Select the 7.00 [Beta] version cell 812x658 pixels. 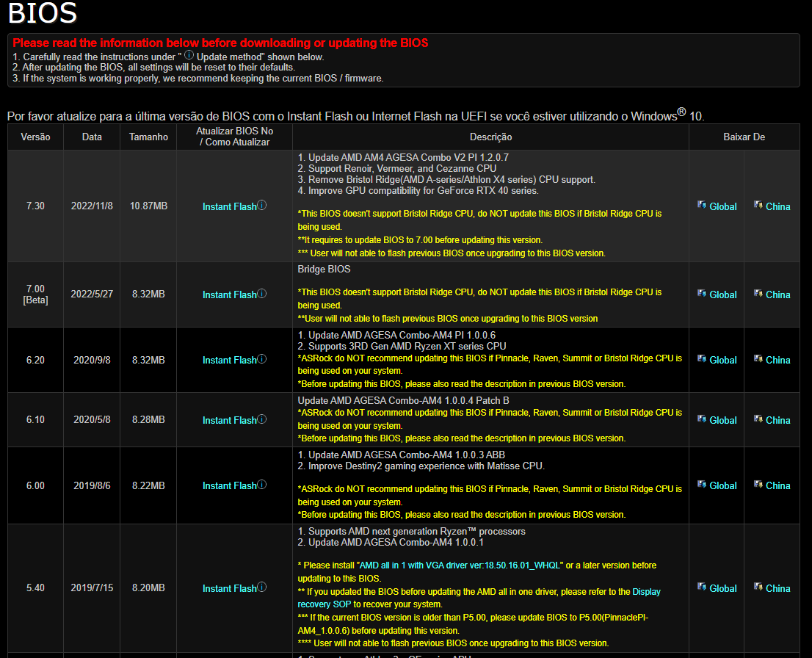pos(35,294)
